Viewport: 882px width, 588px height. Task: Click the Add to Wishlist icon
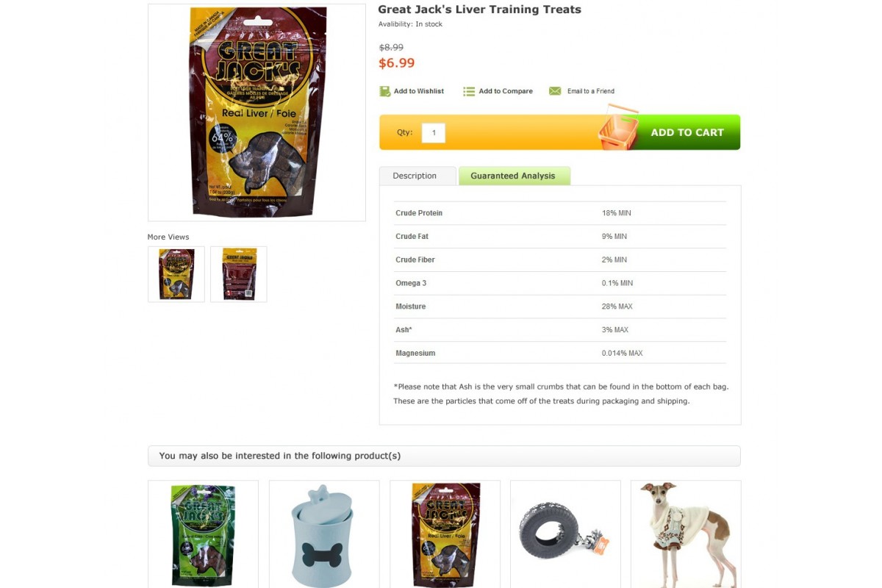(x=384, y=91)
